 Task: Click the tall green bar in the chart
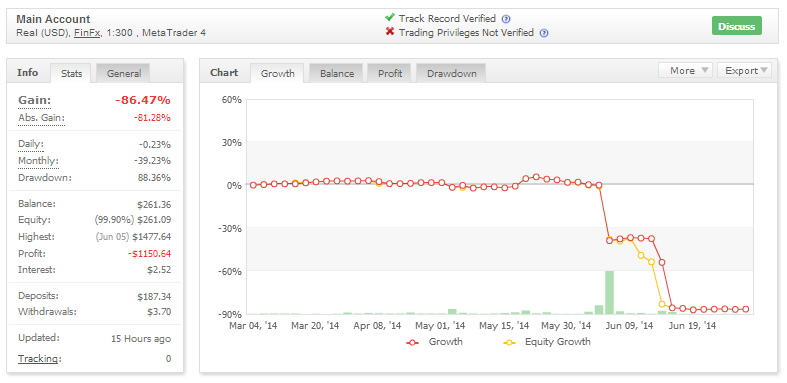pyautogui.click(x=609, y=292)
